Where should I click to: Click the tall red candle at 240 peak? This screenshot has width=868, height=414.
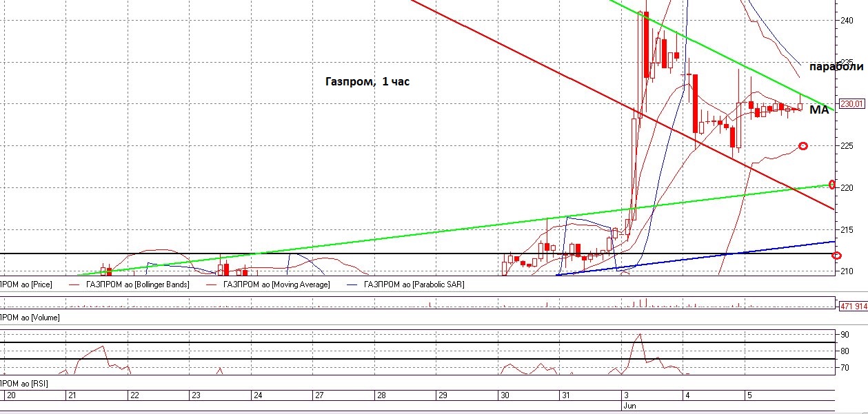coord(647,45)
